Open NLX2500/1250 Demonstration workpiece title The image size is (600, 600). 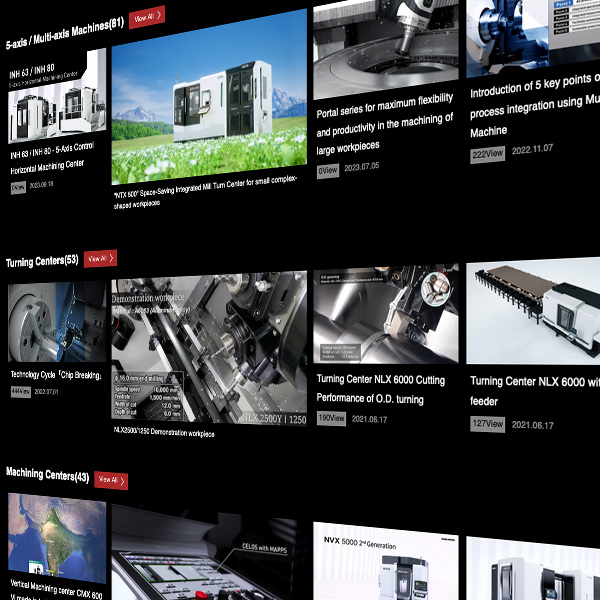point(164,432)
